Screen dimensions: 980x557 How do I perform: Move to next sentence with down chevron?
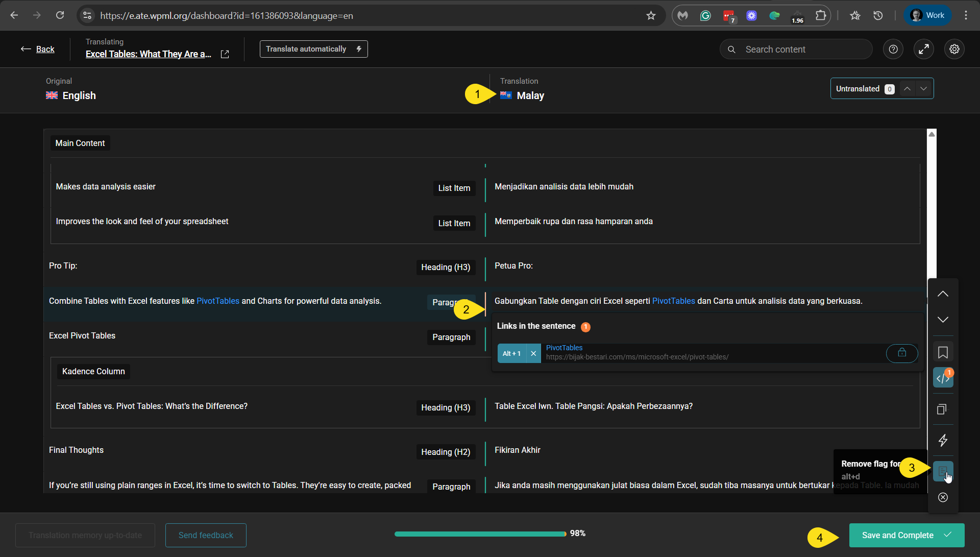click(x=943, y=320)
